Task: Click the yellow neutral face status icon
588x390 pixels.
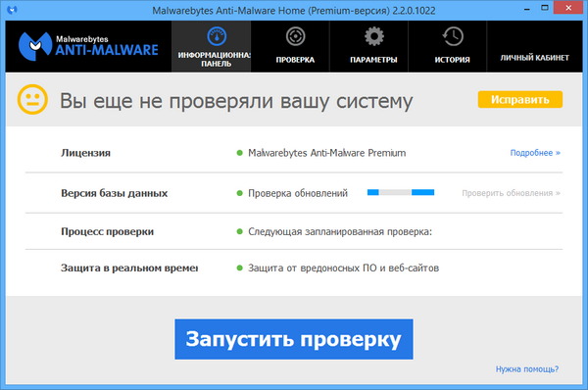Action: pyautogui.click(x=32, y=100)
